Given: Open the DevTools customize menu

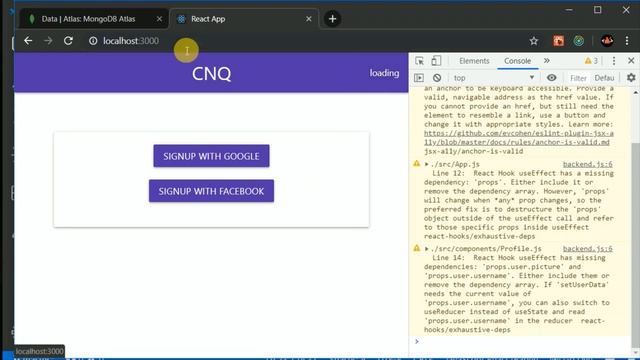Looking at the screenshot, I should click(x=613, y=61).
